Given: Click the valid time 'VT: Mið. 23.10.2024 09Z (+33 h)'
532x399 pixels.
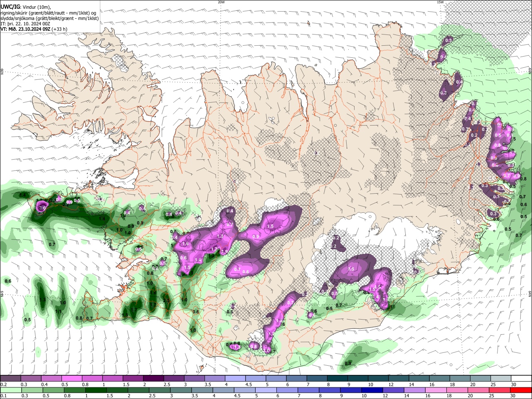Looking at the screenshot, I should pos(34,29).
